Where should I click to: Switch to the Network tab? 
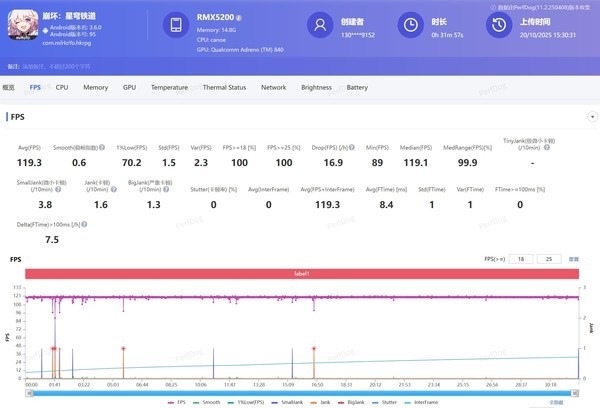coord(273,88)
